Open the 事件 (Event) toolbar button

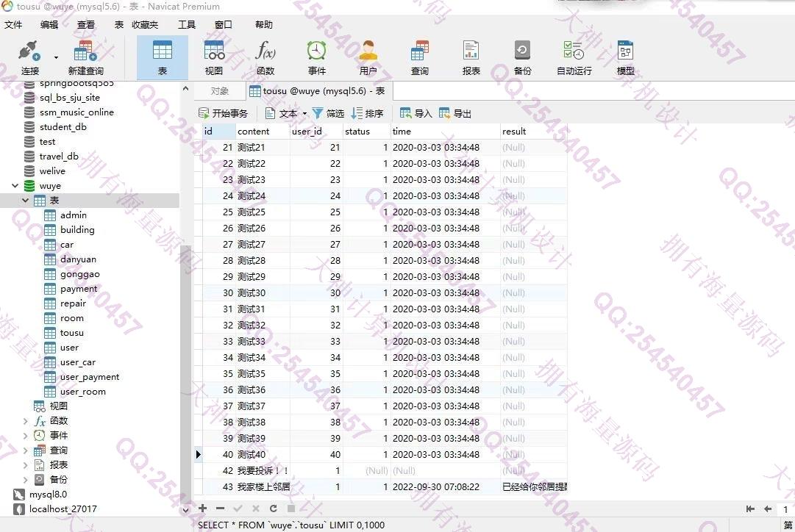[x=316, y=58]
